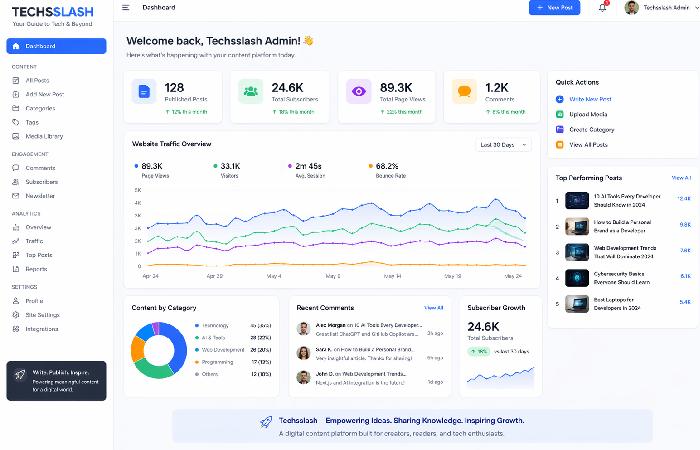The height and width of the screenshot is (450, 700).
Task: Click the analytics Overview icon
Action: [16, 227]
